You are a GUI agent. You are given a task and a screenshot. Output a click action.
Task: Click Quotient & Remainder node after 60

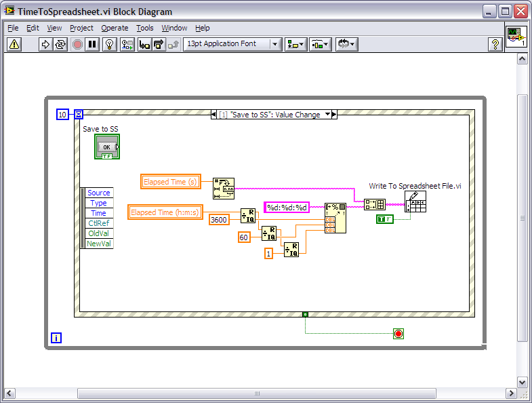[269, 233]
